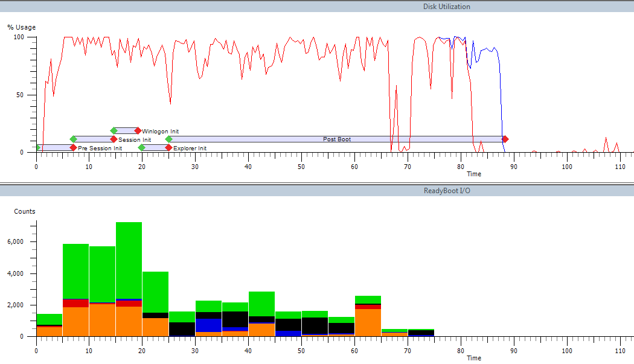Select the red end marker of Session Init
634x364 pixels.
pos(114,139)
